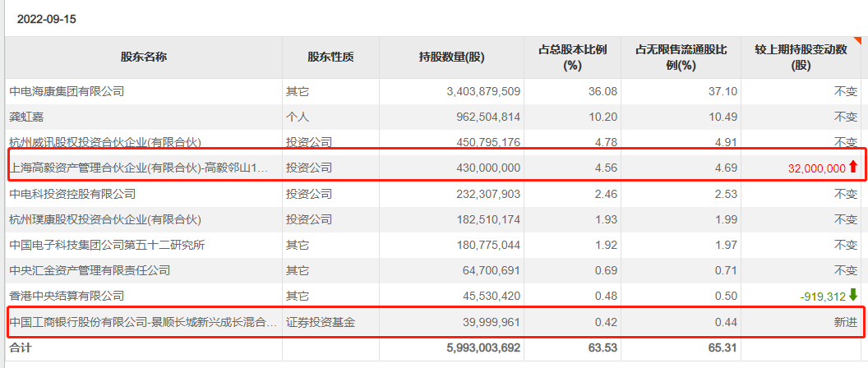Click 较上期持股变动数(股) header

801,57
